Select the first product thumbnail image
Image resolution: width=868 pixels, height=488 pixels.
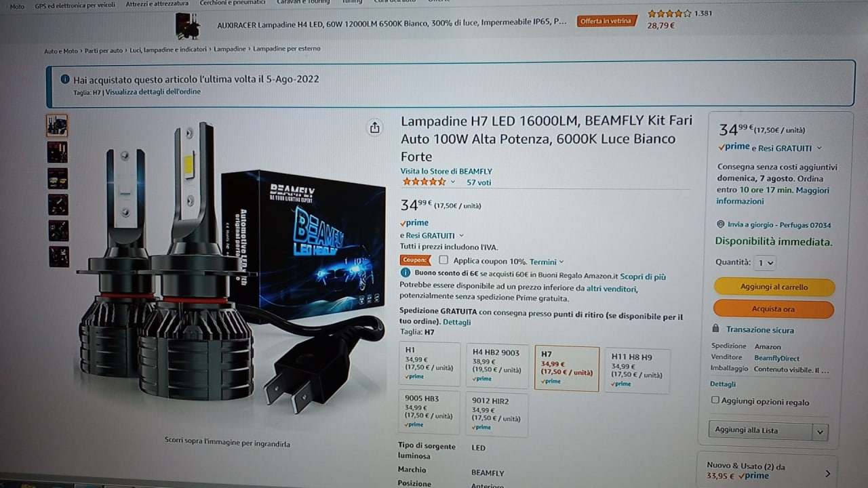pyautogui.click(x=57, y=125)
